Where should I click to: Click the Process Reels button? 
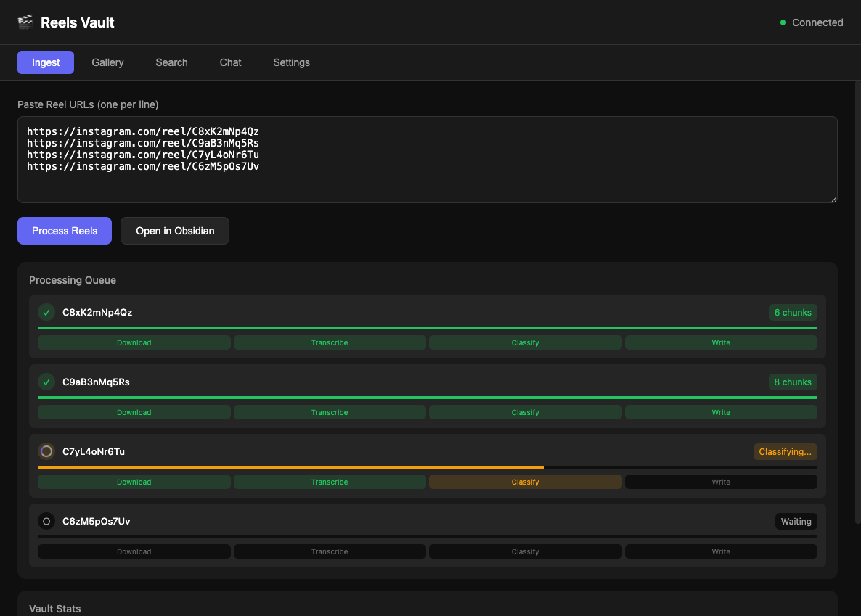(x=64, y=231)
